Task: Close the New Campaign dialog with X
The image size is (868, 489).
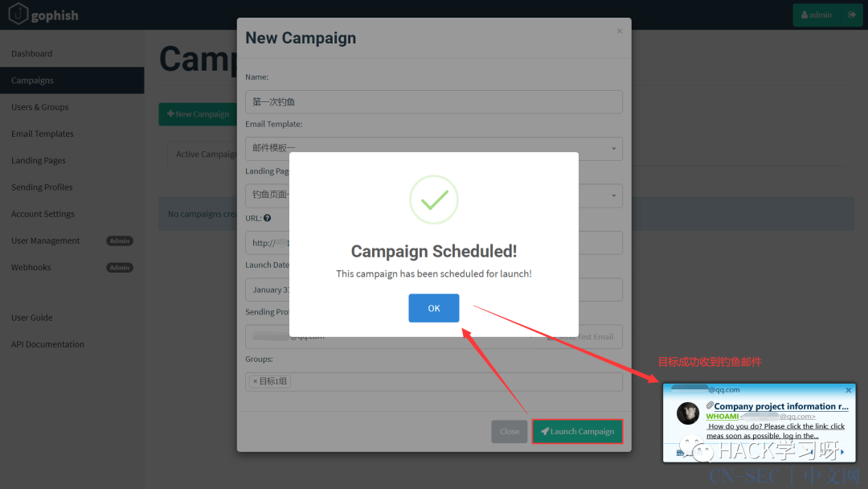Action: click(x=619, y=31)
